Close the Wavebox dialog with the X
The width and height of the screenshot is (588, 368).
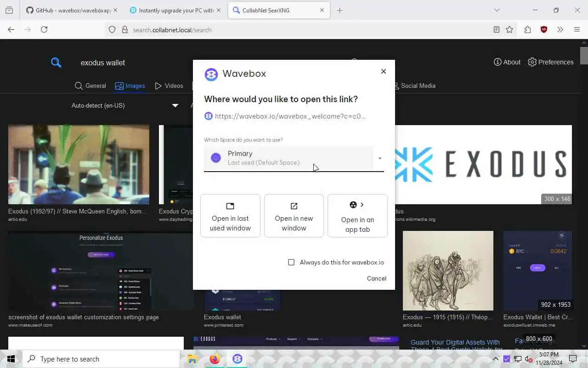tap(384, 71)
